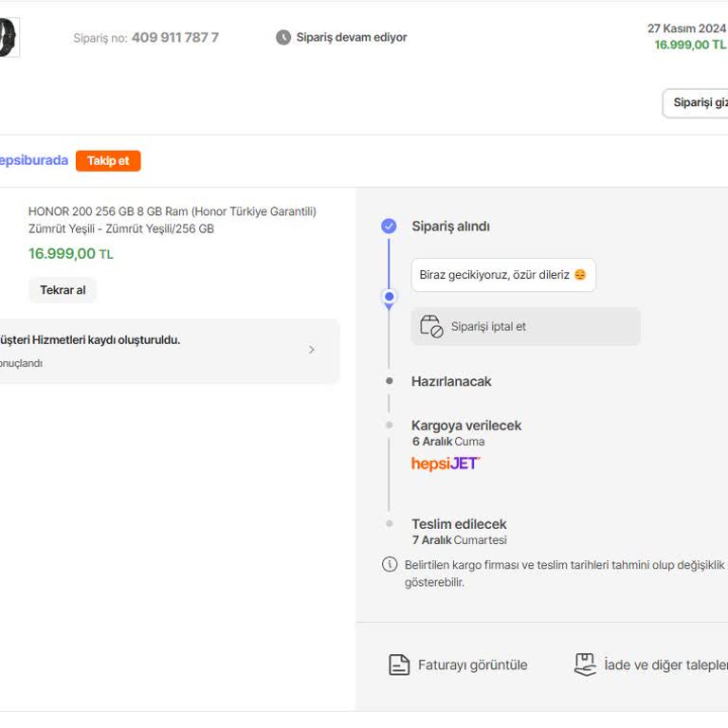Image resolution: width=728 pixels, height=728 pixels.
Task: Click the hepsiJET carrier logo
Action: pos(446,464)
